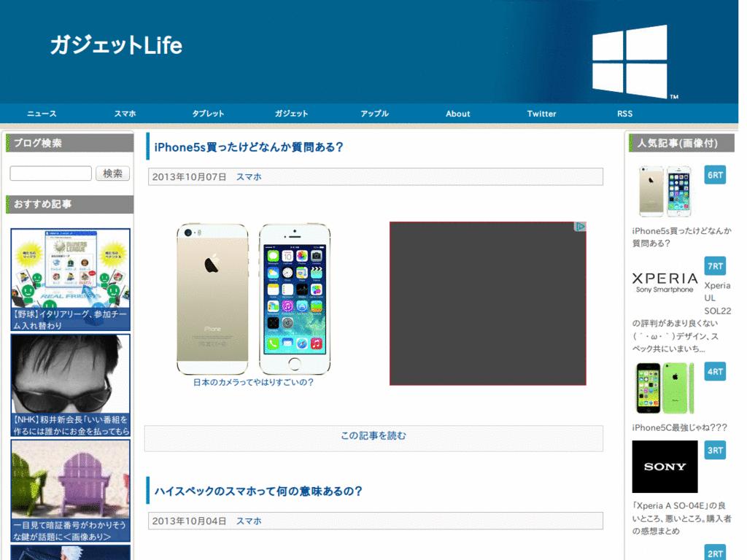Image resolution: width=747 pixels, height=560 pixels.
Task: Click スマホ category next to 2013年10月04日
Action: coord(249,521)
